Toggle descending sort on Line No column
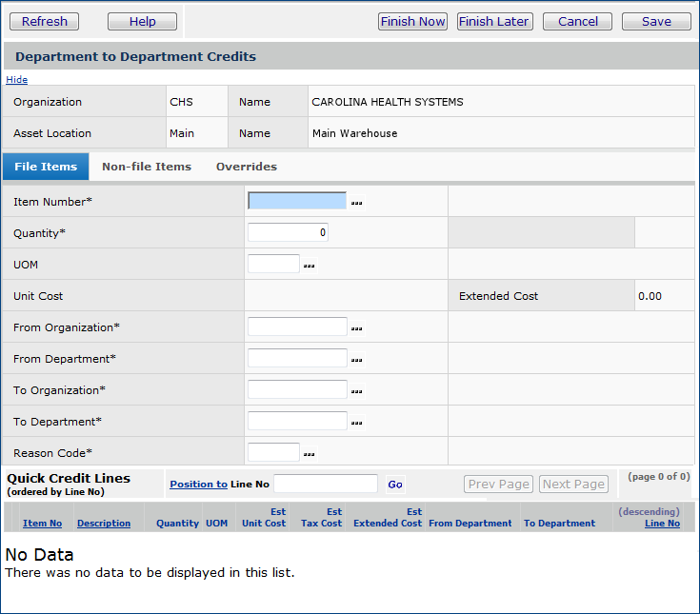Image resolution: width=700 pixels, height=614 pixels. (662, 524)
